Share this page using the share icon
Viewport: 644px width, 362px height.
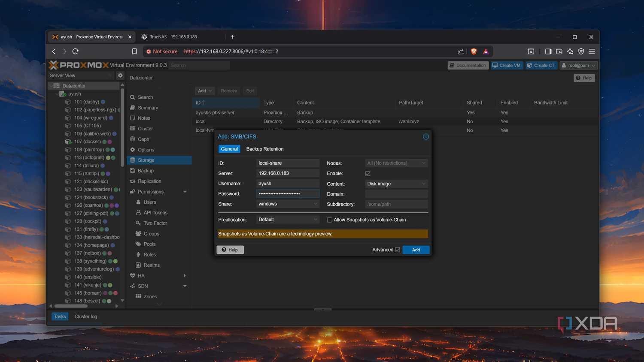[x=461, y=51]
